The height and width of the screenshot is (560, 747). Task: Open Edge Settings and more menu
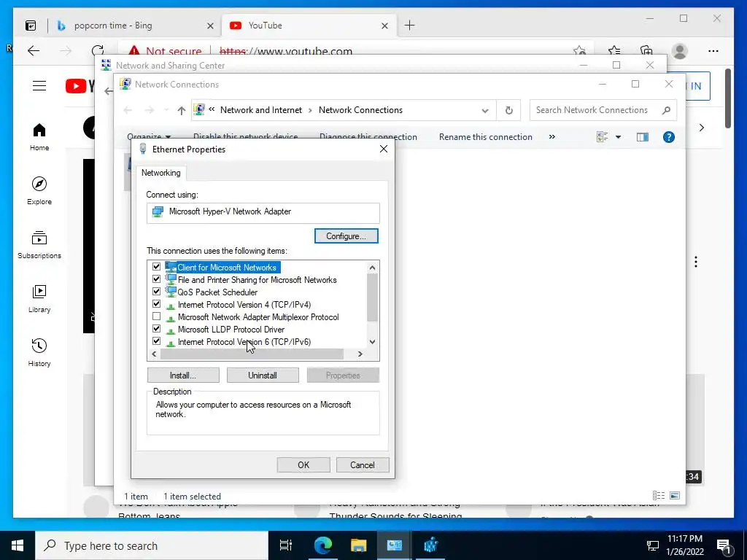pos(713,50)
